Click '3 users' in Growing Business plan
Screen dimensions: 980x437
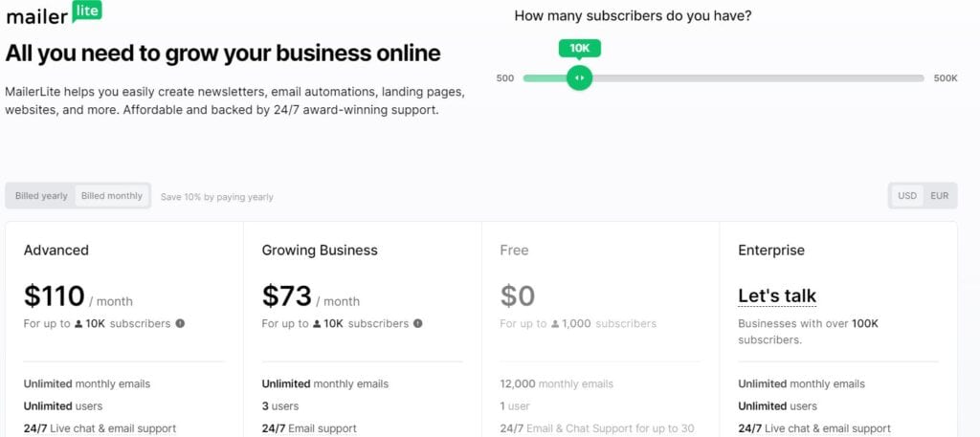coord(280,406)
